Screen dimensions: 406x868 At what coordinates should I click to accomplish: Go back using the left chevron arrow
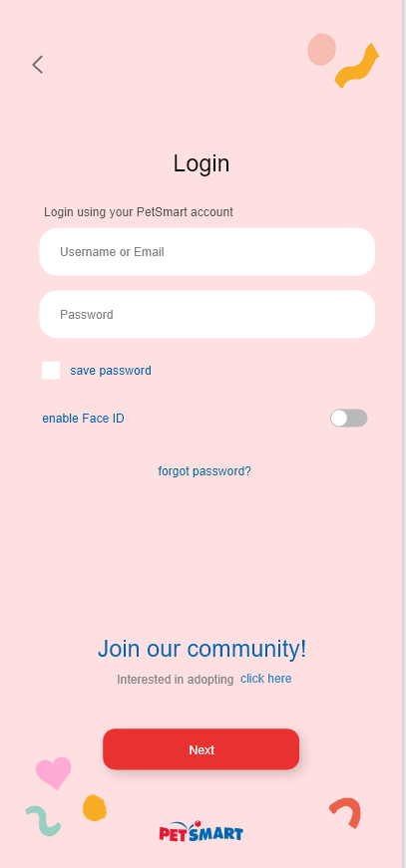tap(37, 65)
